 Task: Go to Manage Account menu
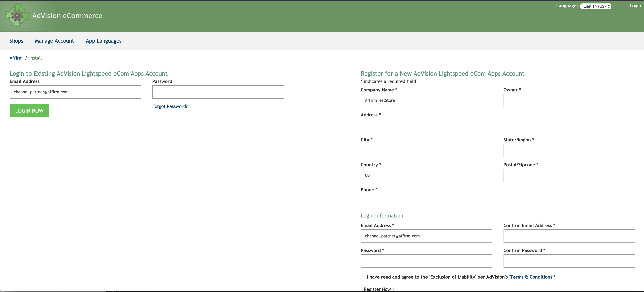tap(54, 41)
